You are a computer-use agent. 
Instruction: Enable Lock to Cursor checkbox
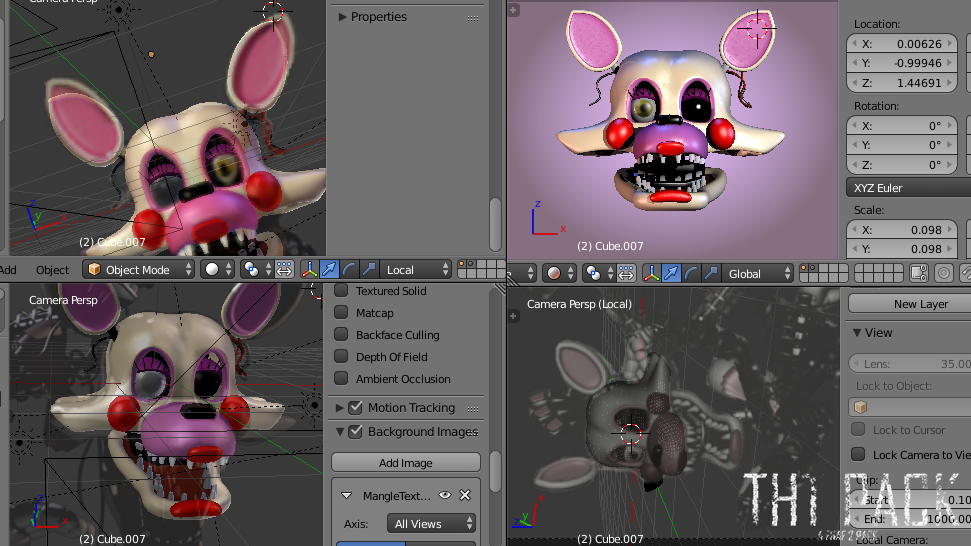click(x=858, y=429)
